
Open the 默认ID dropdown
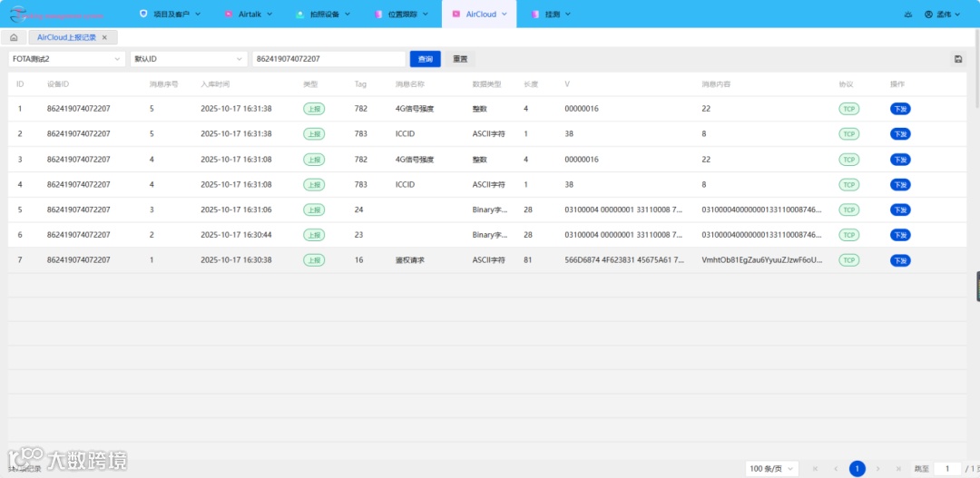189,59
